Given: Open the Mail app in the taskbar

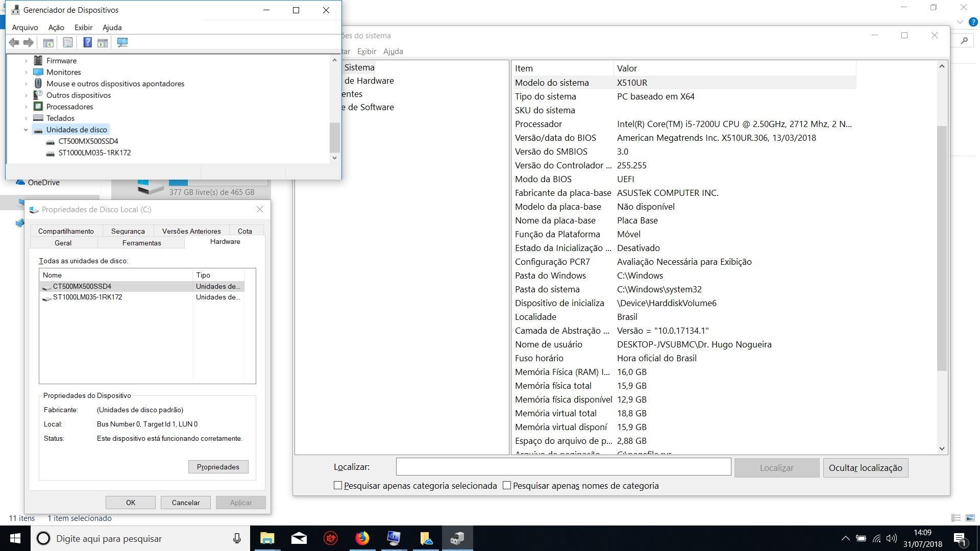Looking at the screenshot, I should (x=299, y=538).
